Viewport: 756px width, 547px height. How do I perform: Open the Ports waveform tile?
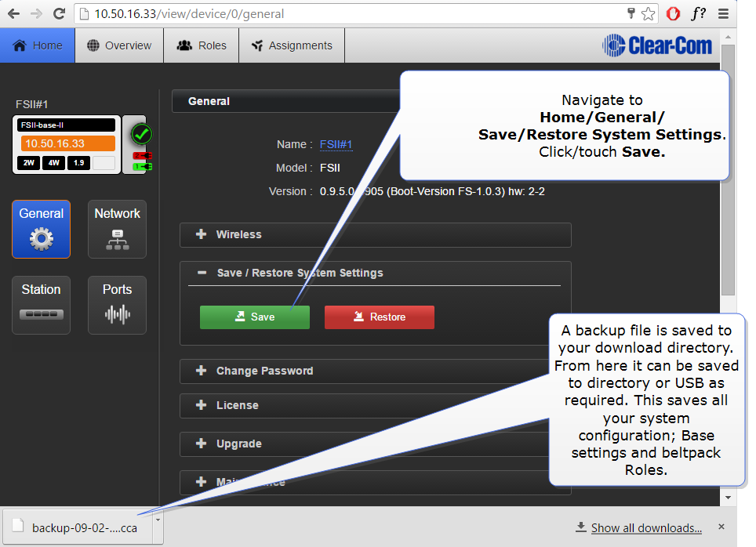click(117, 305)
